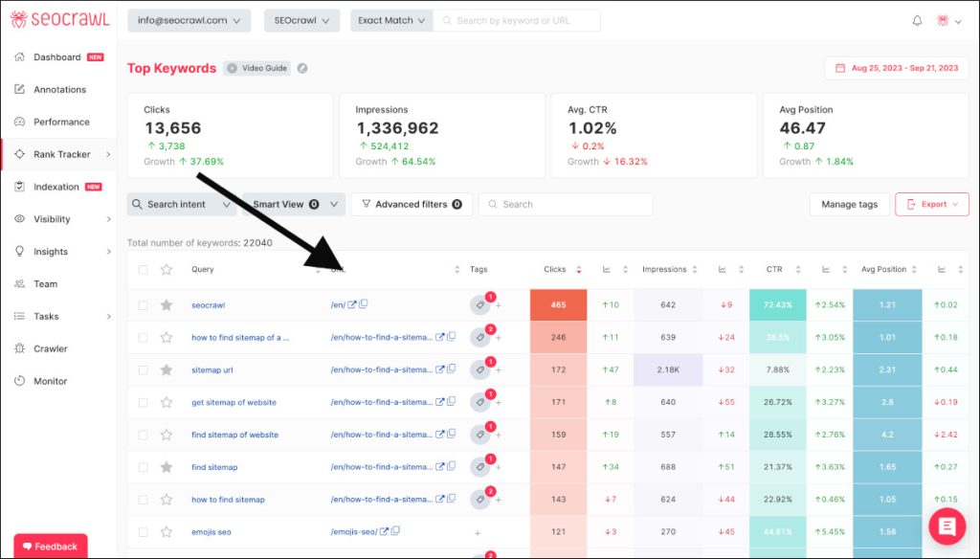Open the info@seocrawl.com account dropdown
This screenshot has height=559, width=980.
189,20
